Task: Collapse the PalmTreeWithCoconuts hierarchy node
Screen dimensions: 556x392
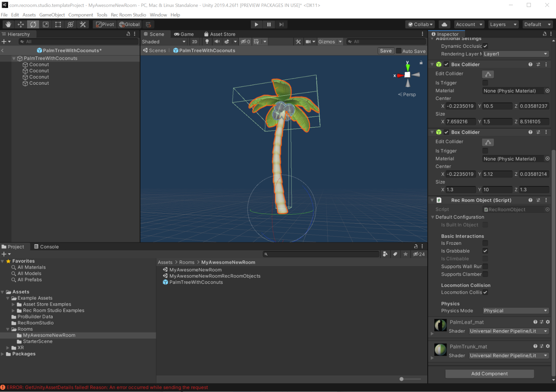Action: point(14,58)
